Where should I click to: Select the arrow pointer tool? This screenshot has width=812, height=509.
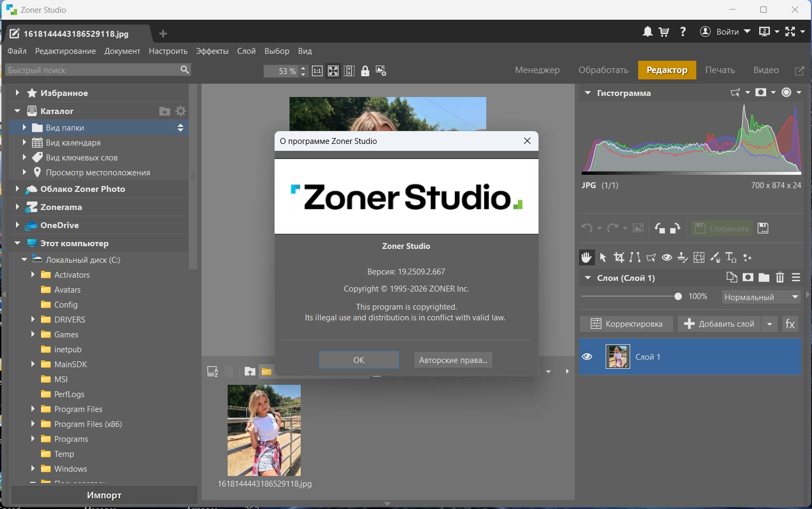coord(603,257)
